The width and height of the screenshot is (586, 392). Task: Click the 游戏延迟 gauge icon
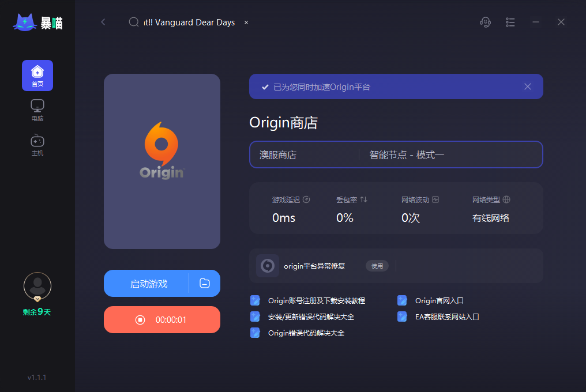coord(306,199)
